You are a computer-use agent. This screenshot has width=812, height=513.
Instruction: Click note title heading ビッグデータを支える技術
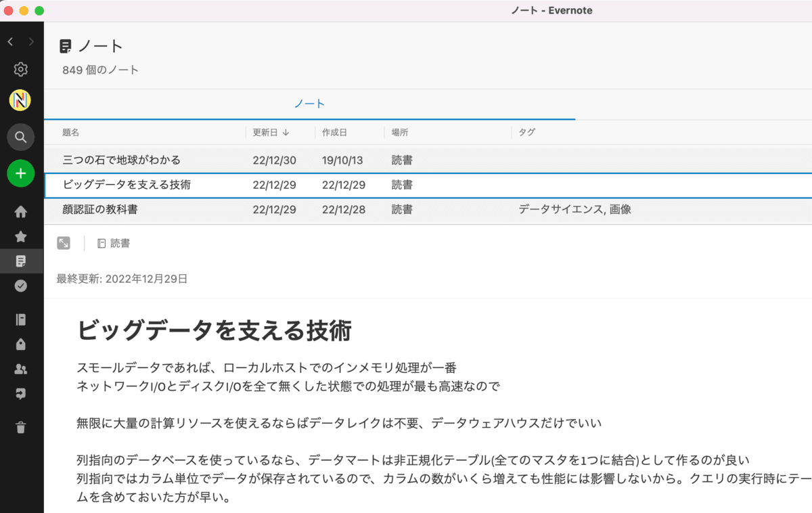pos(215,331)
